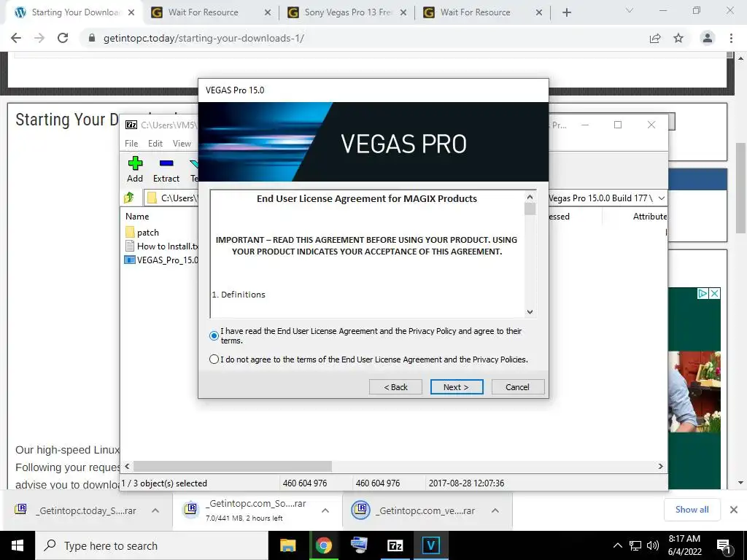Open File Explorer from taskbar

pos(287,545)
